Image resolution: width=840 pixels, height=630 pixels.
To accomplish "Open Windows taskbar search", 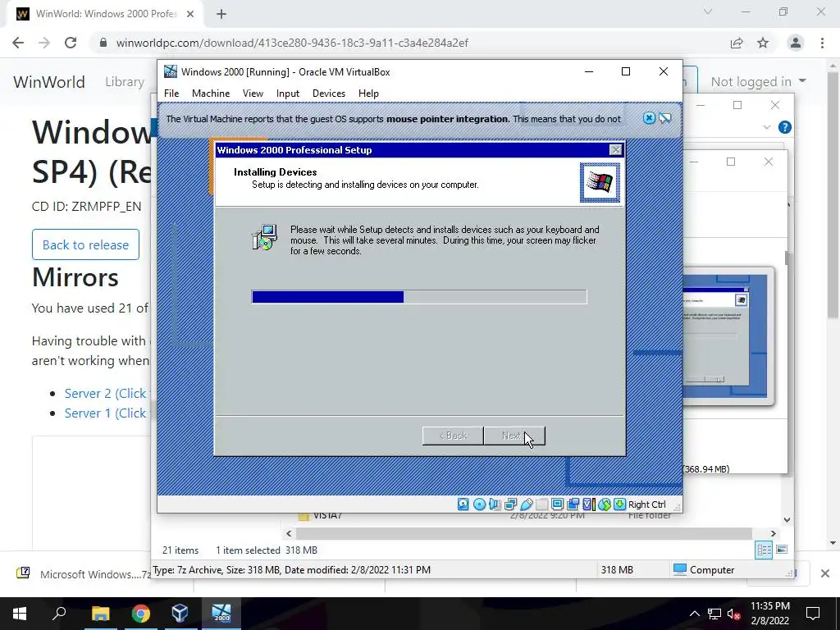I will [x=59, y=614].
